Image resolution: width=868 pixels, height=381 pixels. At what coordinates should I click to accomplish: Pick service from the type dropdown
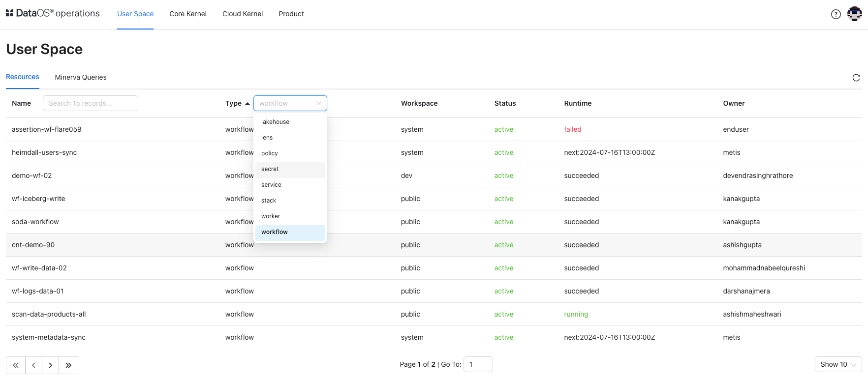point(290,185)
